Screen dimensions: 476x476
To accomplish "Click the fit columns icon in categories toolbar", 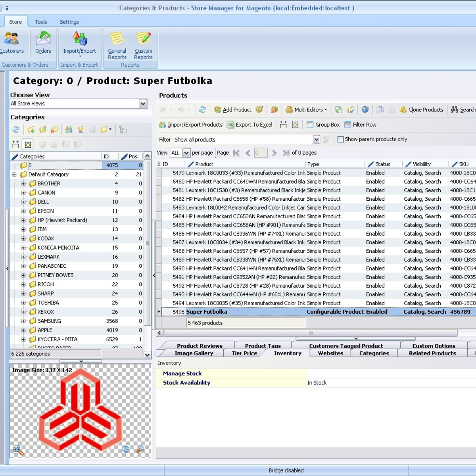I will (16, 144).
